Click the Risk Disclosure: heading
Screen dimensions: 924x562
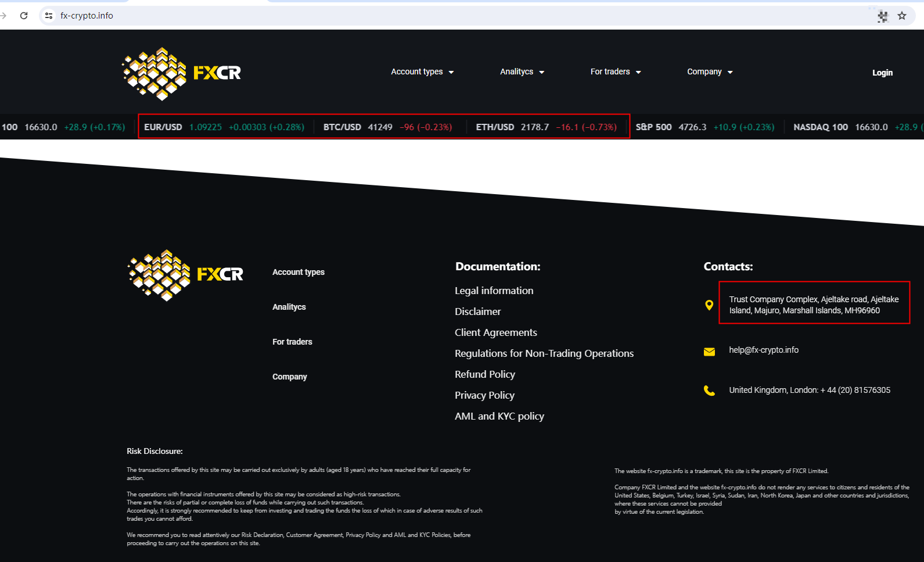[x=154, y=451]
